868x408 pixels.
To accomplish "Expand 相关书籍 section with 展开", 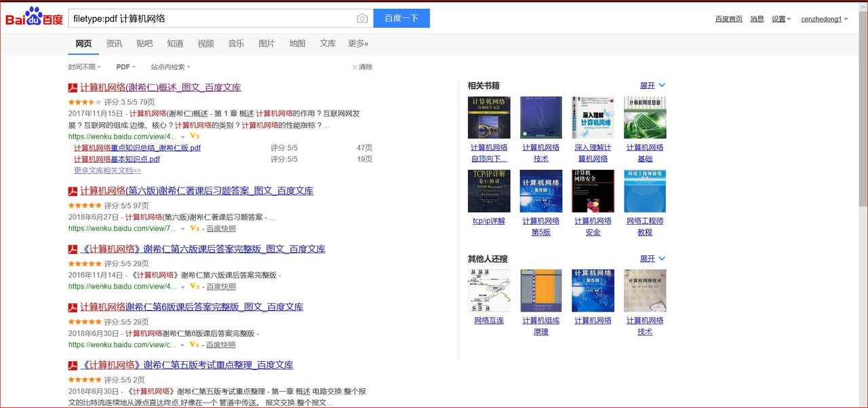I will pyautogui.click(x=652, y=86).
